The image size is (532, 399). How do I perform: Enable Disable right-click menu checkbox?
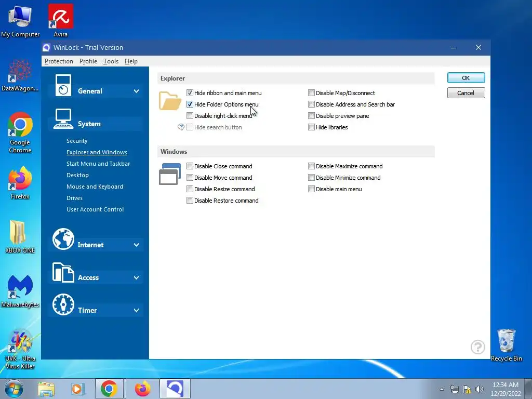[190, 116]
